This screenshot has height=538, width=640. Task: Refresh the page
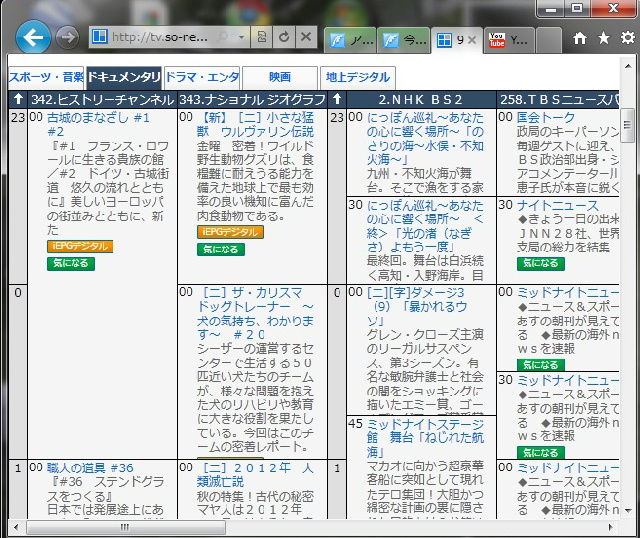click(284, 37)
